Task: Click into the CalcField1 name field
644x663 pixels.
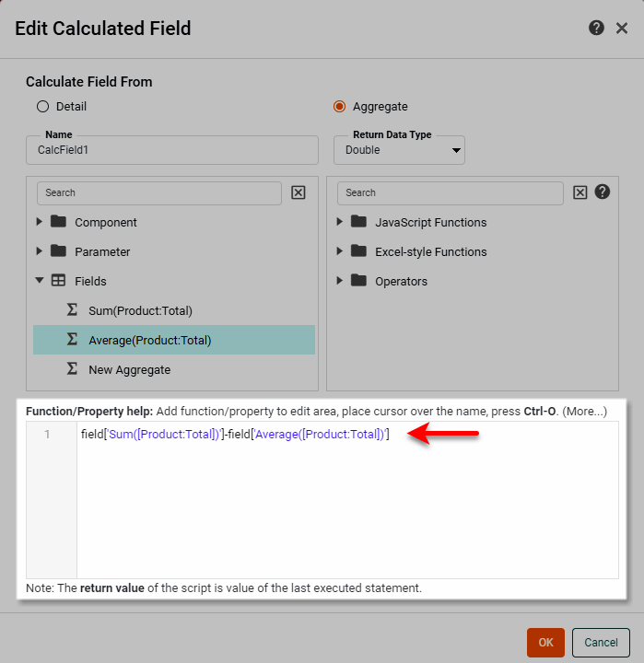Action: 172,150
